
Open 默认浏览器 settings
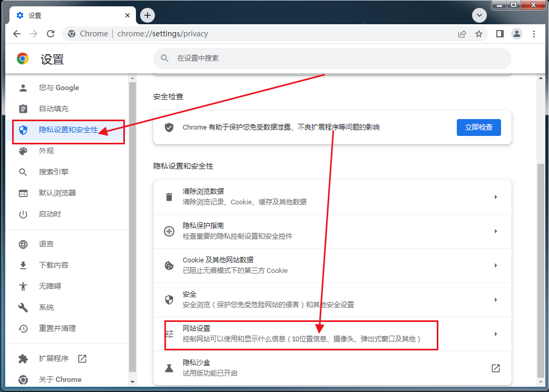67,193
